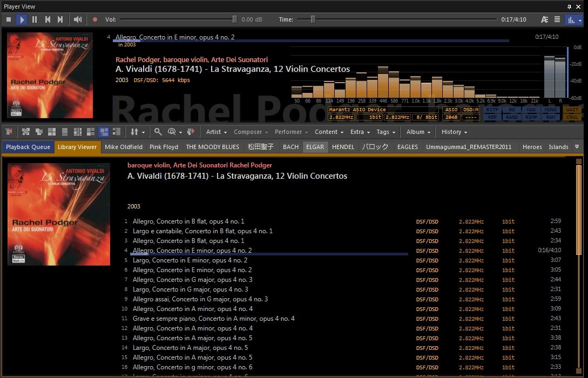Image resolution: width=588 pixels, height=378 pixels.
Task: Open the THE MOODY BLUES tab
Action: coord(213,147)
